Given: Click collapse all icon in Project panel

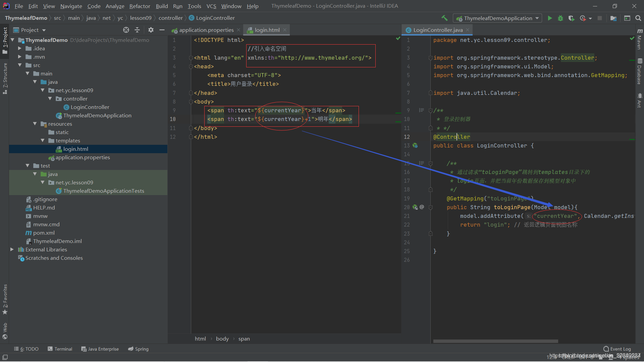Looking at the screenshot, I should [x=137, y=30].
